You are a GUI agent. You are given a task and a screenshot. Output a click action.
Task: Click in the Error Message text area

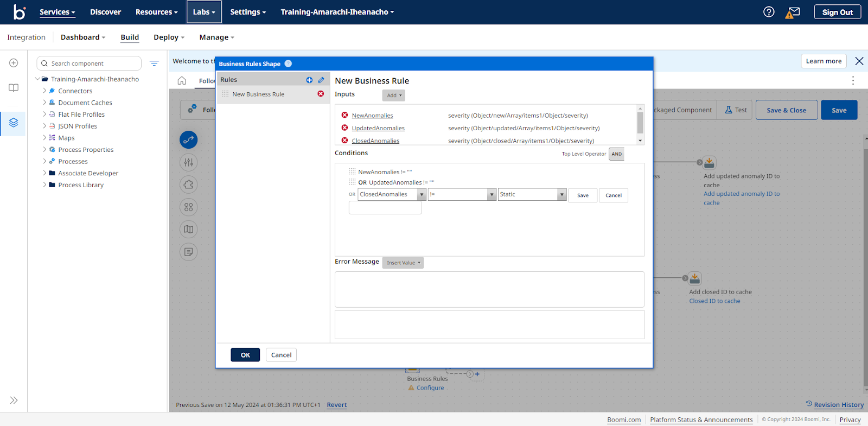pos(489,290)
